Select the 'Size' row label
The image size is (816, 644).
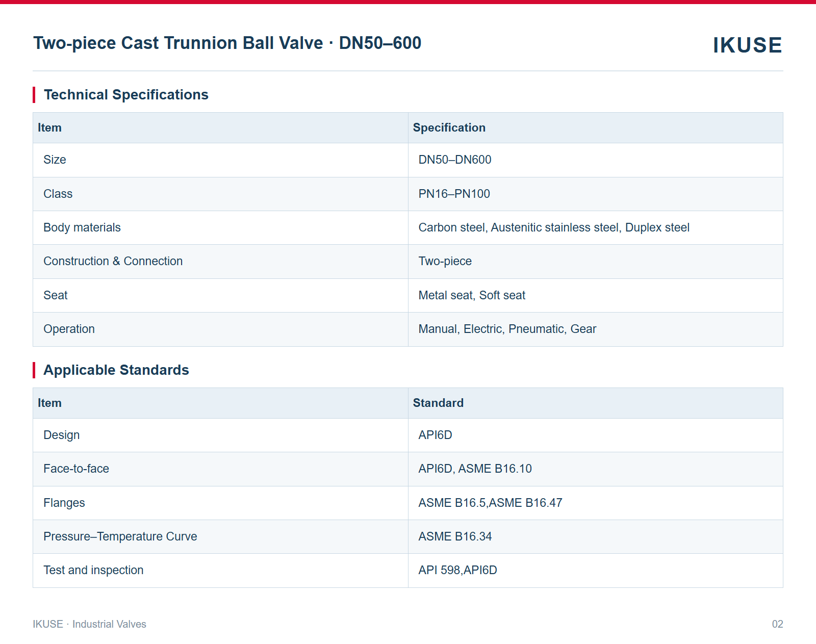(55, 160)
